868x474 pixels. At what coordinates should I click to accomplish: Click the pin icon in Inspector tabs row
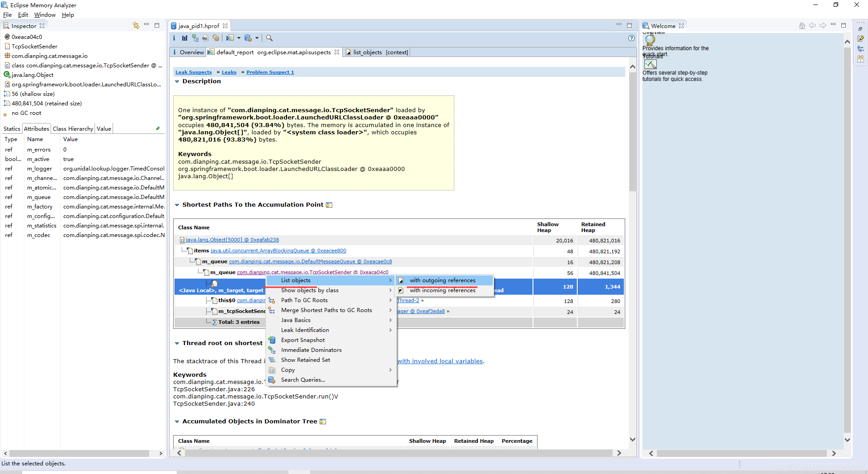tap(158, 128)
